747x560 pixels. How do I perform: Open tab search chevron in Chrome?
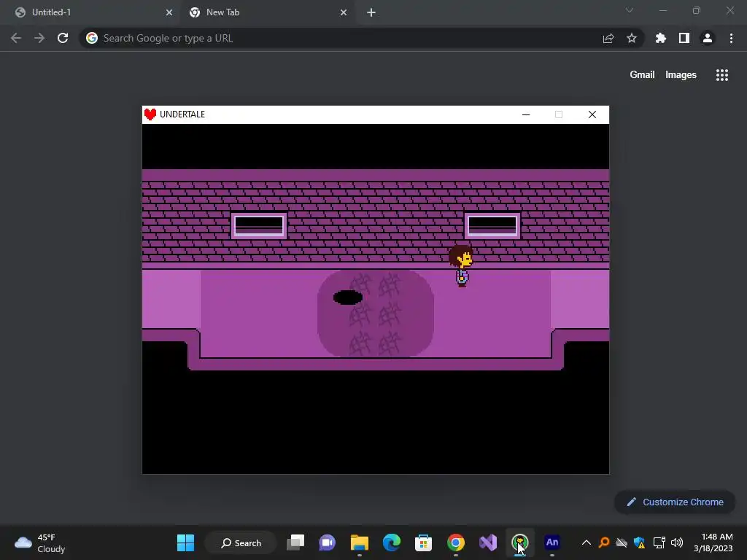[x=630, y=10]
